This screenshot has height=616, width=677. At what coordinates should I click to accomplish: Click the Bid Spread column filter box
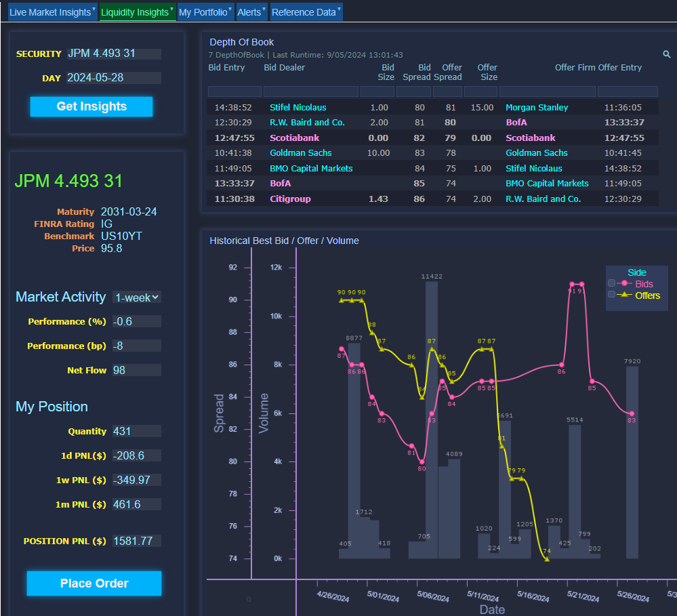(x=413, y=91)
